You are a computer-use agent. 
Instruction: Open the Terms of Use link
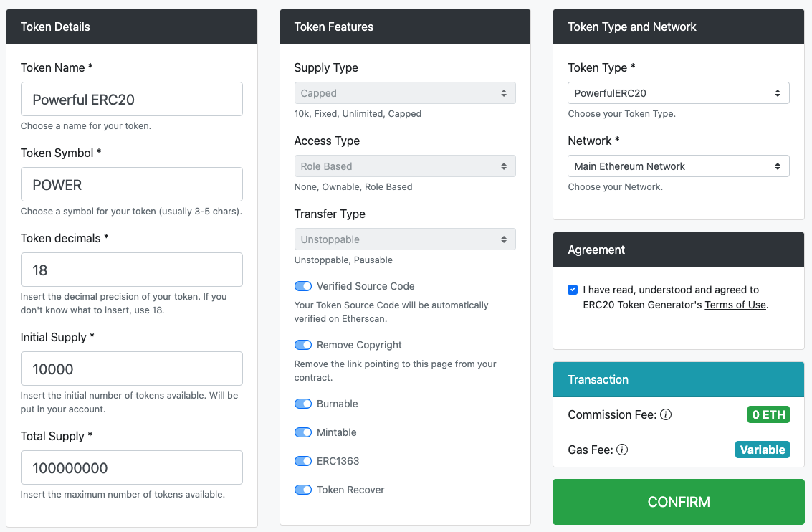pyautogui.click(x=735, y=305)
